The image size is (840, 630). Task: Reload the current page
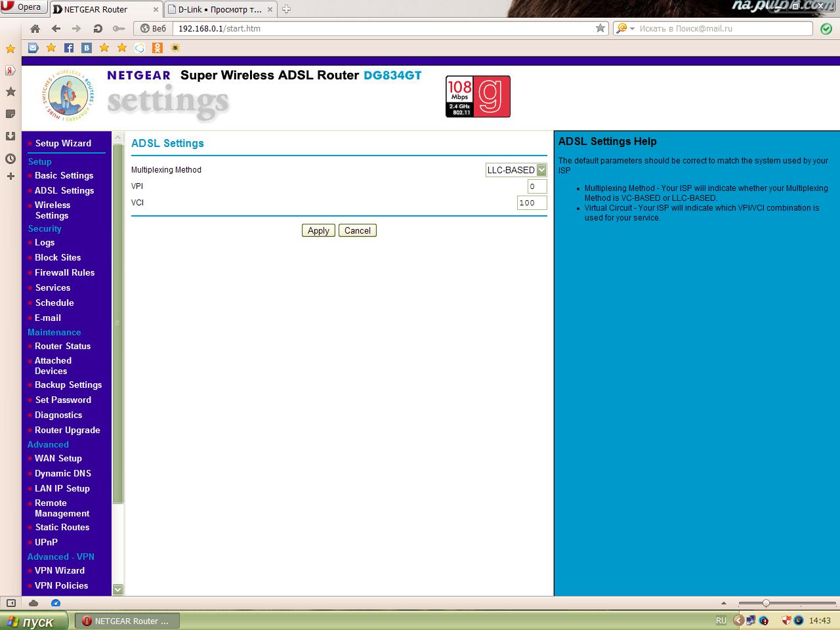(x=98, y=28)
